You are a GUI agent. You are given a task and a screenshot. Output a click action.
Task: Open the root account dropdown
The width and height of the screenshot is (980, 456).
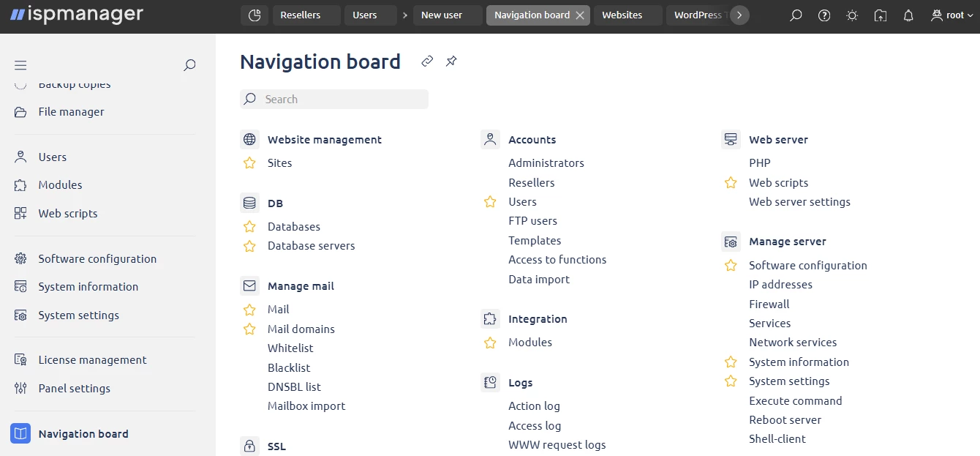(x=951, y=15)
